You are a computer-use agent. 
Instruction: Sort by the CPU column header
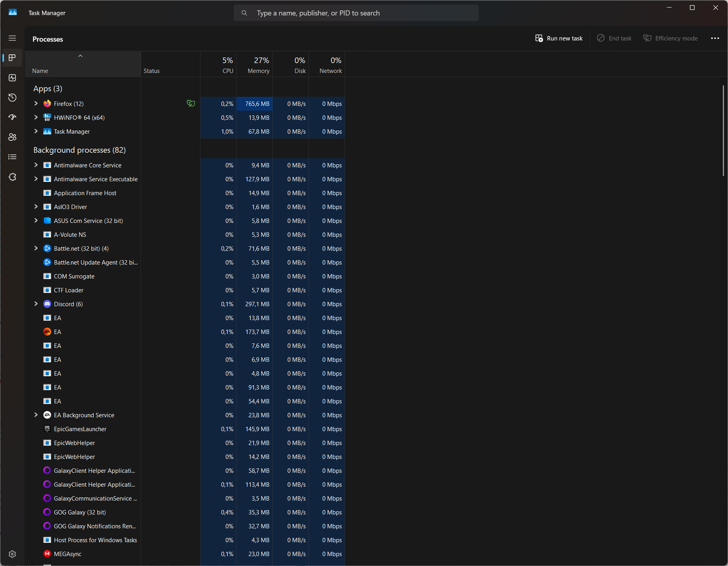[x=218, y=64]
